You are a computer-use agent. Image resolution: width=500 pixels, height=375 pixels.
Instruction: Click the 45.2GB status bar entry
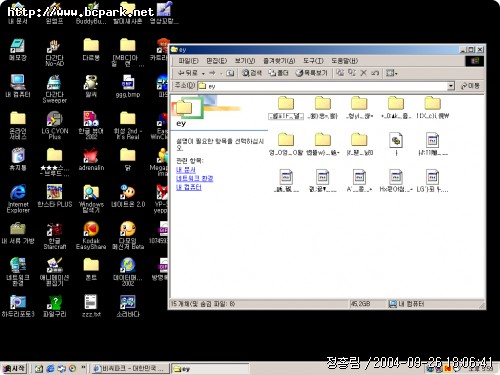click(368, 304)
